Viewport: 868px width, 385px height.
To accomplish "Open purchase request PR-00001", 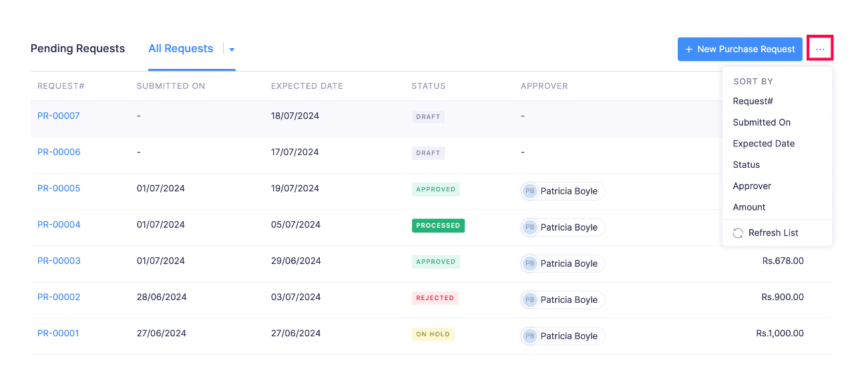I will [x=58, y=333].
